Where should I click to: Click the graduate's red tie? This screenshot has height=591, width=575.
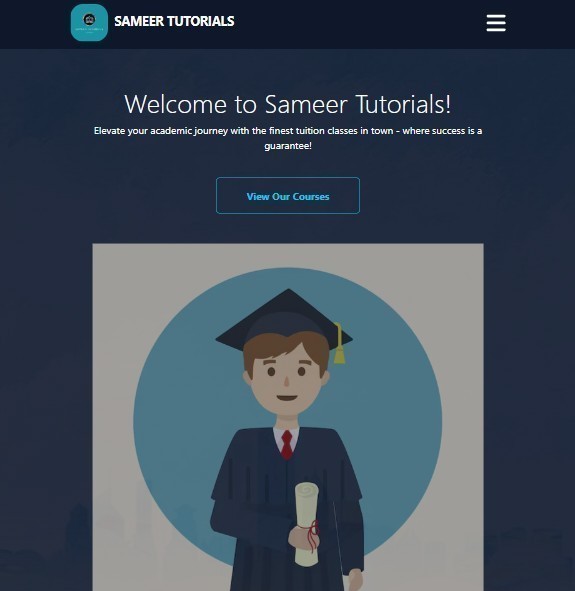coord(287,445)
